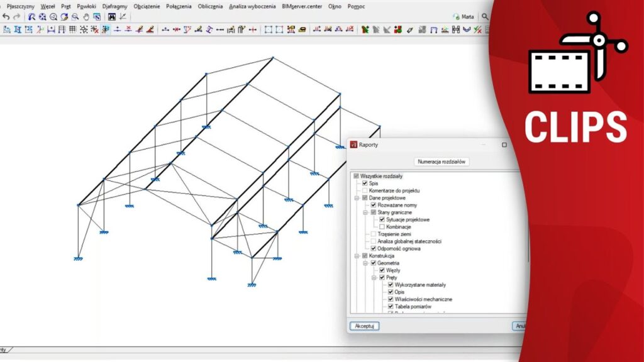The height and width of the screenshot is (362, 644).
Task: Enable the Kombinacje checkbox
Action: tap(382, 227)
